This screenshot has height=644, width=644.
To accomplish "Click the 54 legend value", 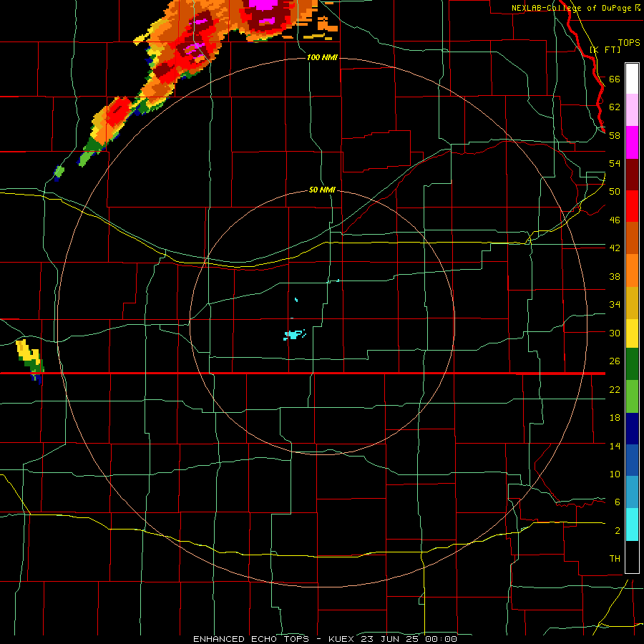I will click(x=615, y=163).
